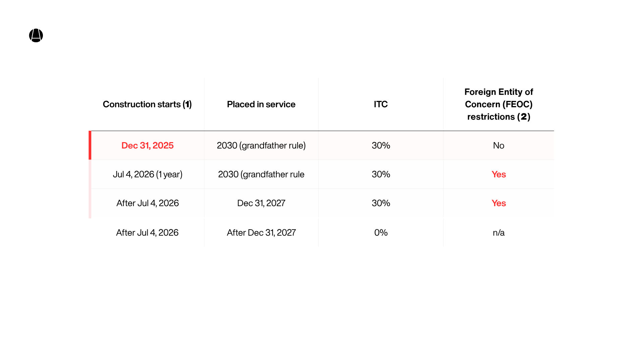Select the Placed in service header

[x=261, y=104]
